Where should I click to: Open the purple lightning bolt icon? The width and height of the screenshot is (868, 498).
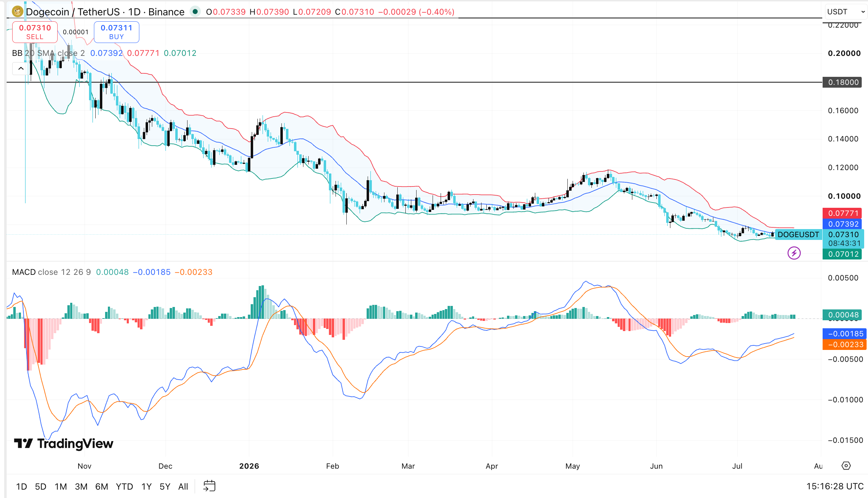click(x=794, y=253)
